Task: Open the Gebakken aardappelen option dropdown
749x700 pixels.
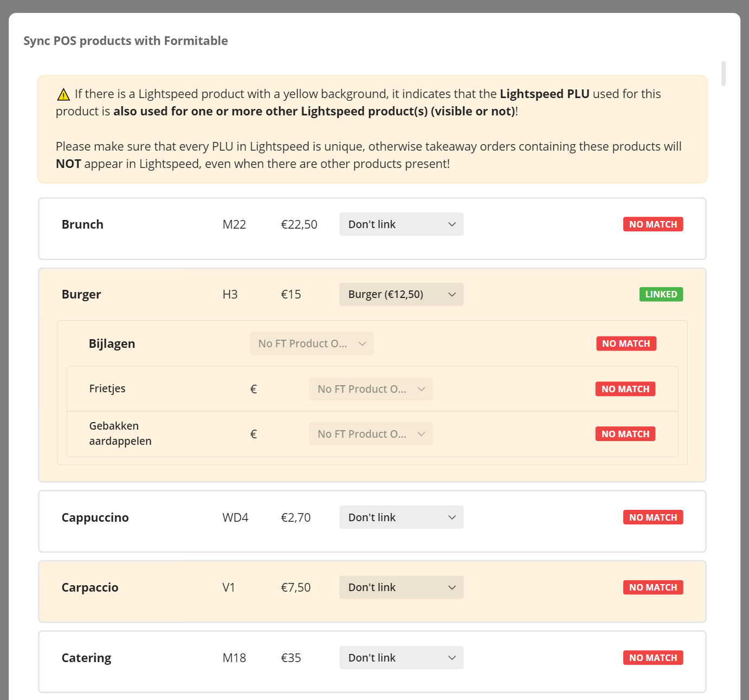Action: 371,434
